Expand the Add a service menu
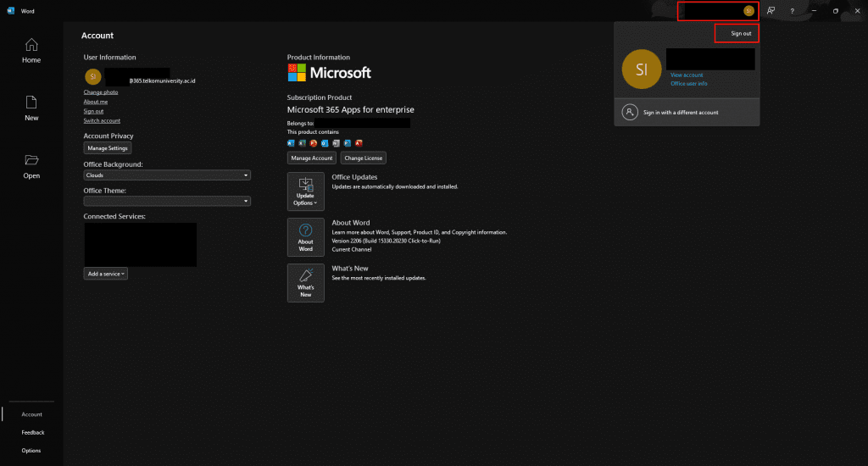 [106, 274]
